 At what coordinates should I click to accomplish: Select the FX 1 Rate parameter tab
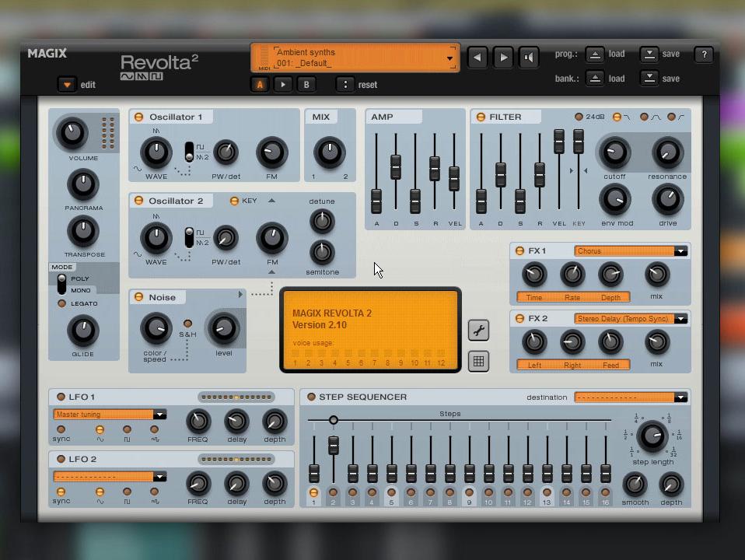[572, 298]
